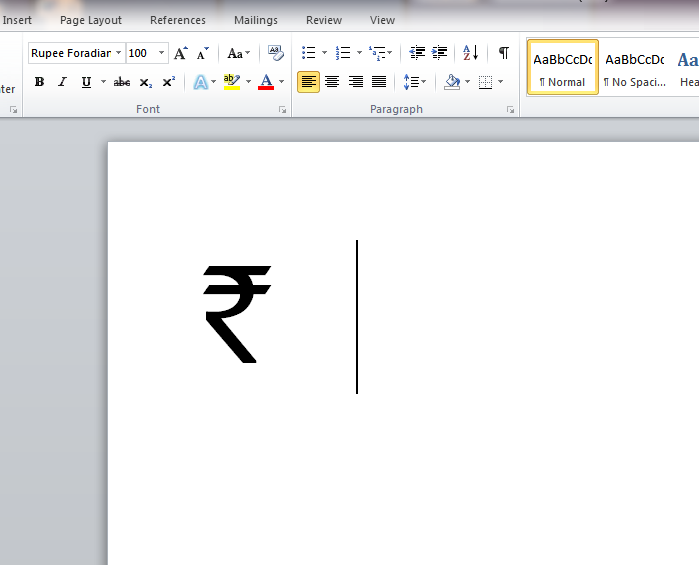
Task: Open the Paragraph dialog launcher
Action: point(510,110)
